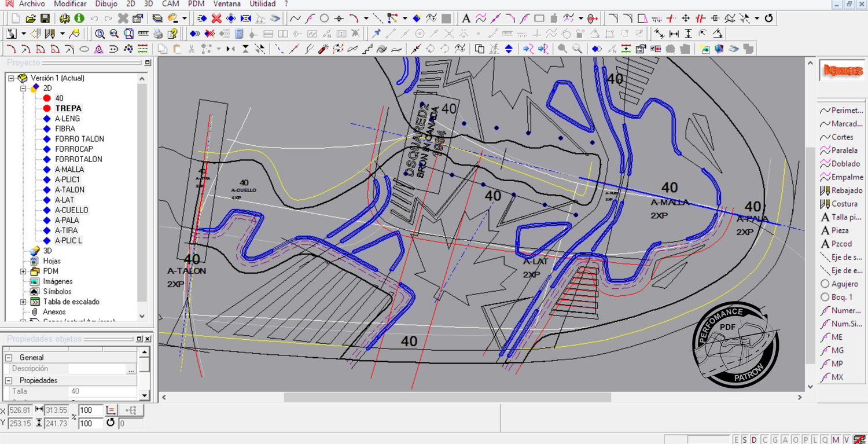Click the project tree vertical scrollbar
868x444 pixels.
142,197
